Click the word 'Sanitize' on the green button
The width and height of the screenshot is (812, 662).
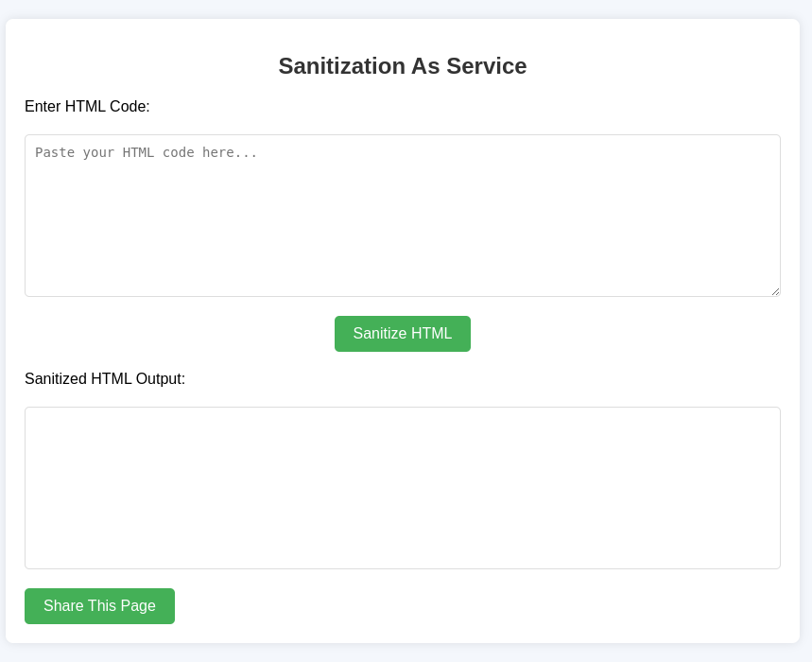coord(382,334)
